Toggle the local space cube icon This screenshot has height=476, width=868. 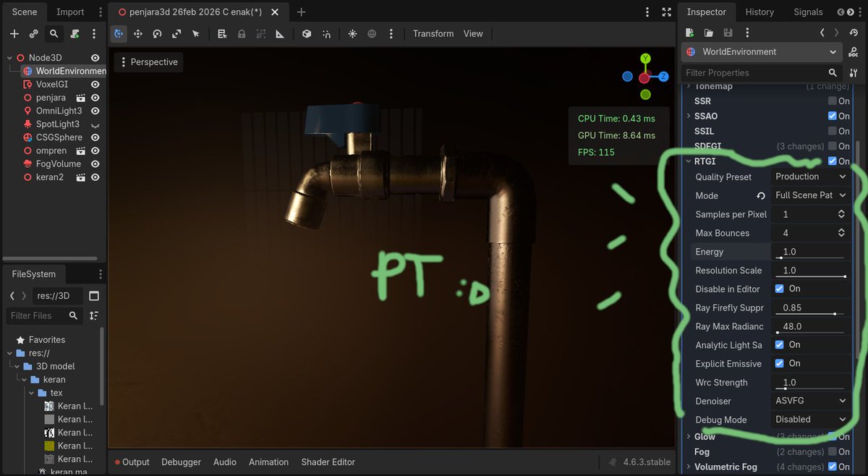(307, 34)
